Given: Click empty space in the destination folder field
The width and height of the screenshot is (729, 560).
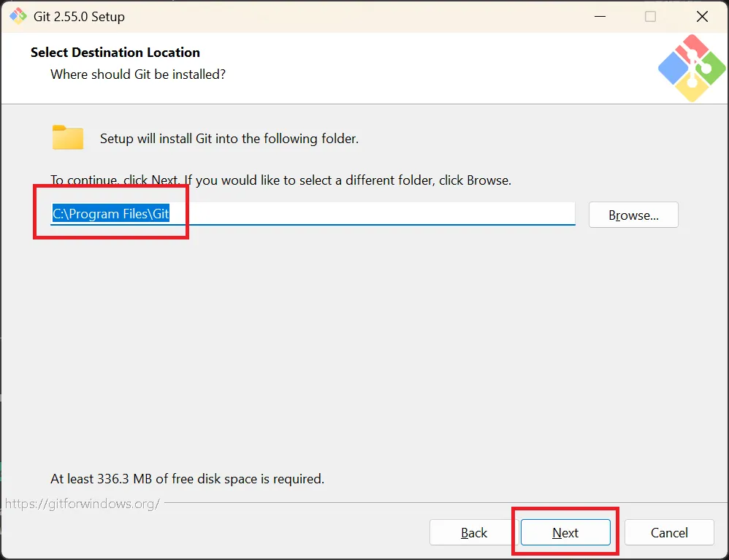Looking at the screenshot, I should 372,214.
